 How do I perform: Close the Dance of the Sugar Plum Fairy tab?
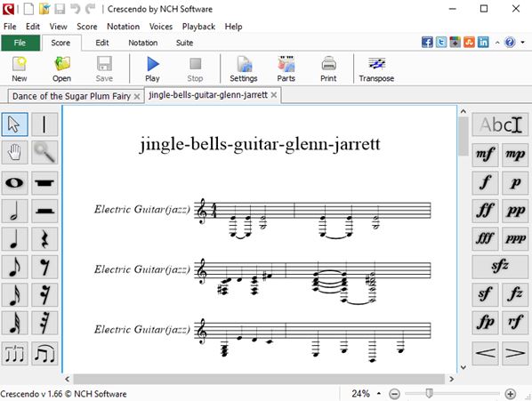coord(137,97)
